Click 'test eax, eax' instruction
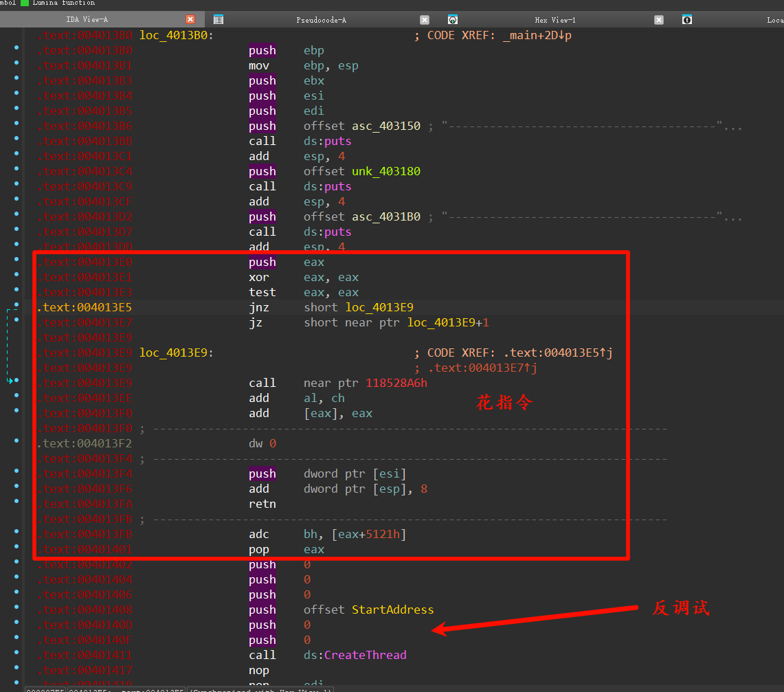The image size is (784, 692). click(304, 293)
